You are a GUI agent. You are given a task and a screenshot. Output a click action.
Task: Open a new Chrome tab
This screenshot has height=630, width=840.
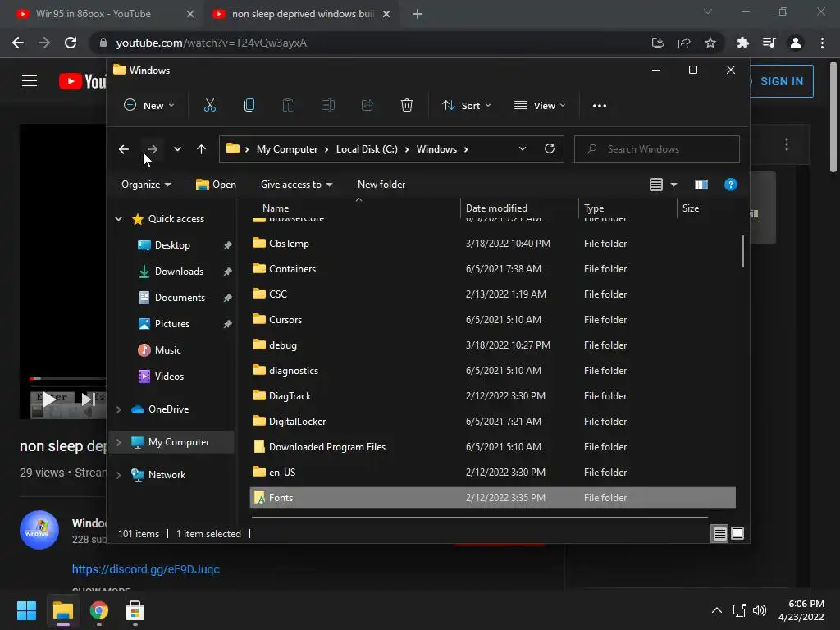pyautogui.click(x=418, y=14)
